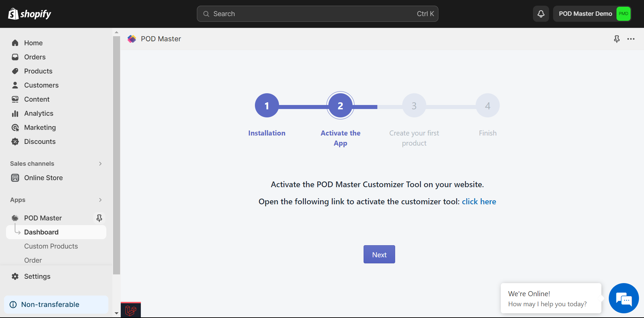Click the sidebar scrollbar thumb
644x318 pixels.
[116, 155]
